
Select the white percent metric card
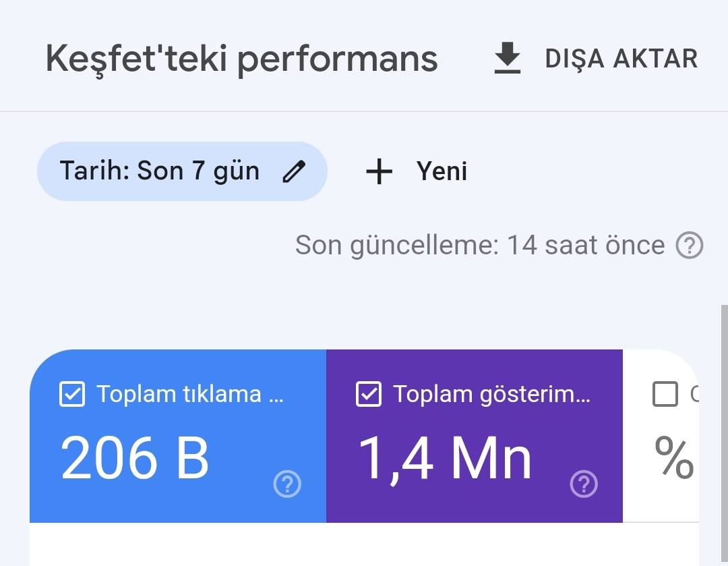click(661, 436)
